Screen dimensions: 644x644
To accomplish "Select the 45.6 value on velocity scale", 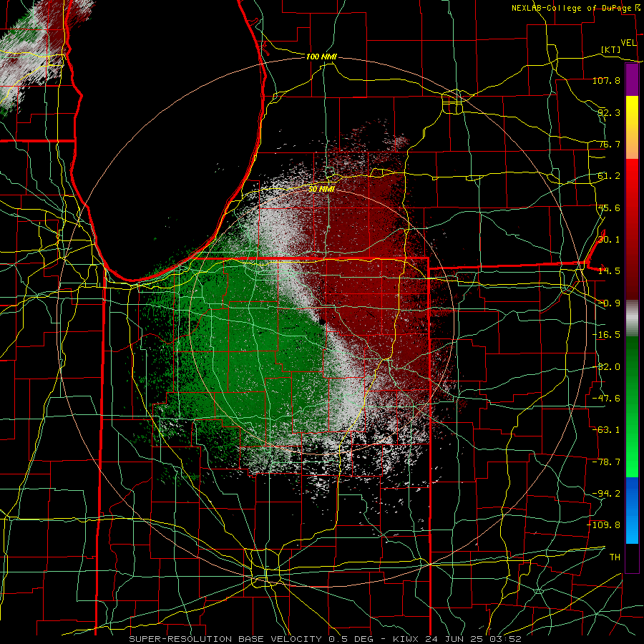I will (x=609, y=208).
